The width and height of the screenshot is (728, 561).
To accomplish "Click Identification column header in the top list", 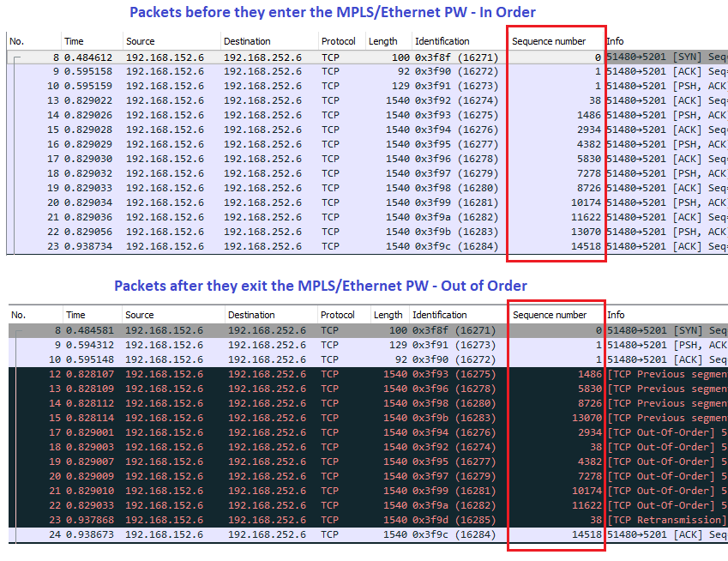I will point(442,41).
